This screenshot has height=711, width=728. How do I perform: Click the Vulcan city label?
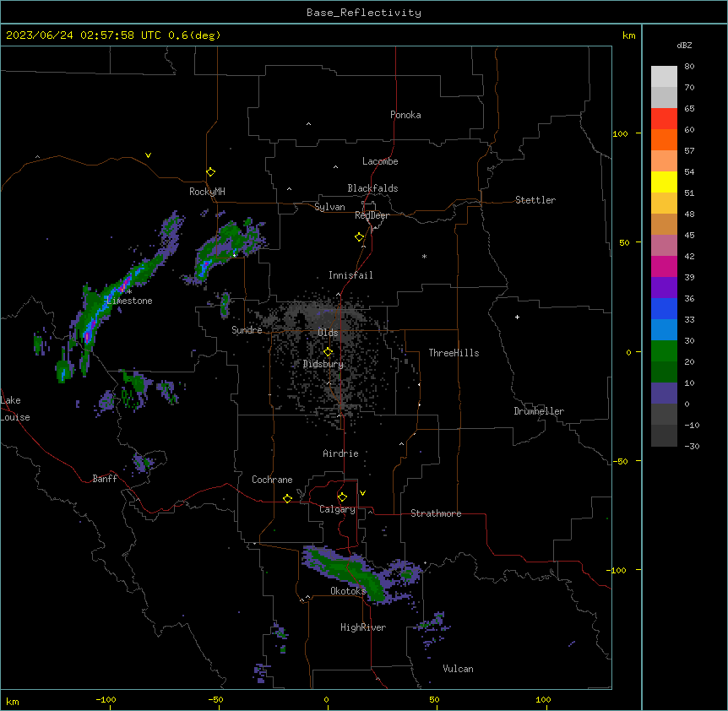(458, 669)
